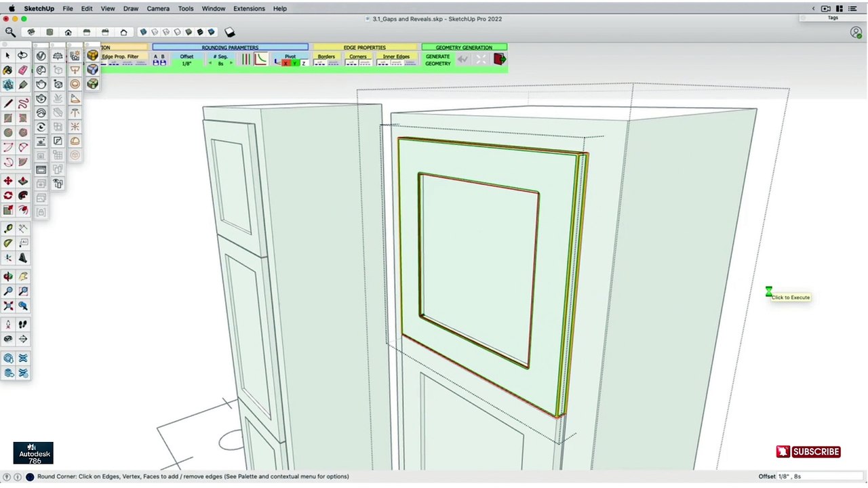The width and height of the screenshot is (868, 488).
Task: Choose the Zoom magnifier tool
Action: [7, 291]
